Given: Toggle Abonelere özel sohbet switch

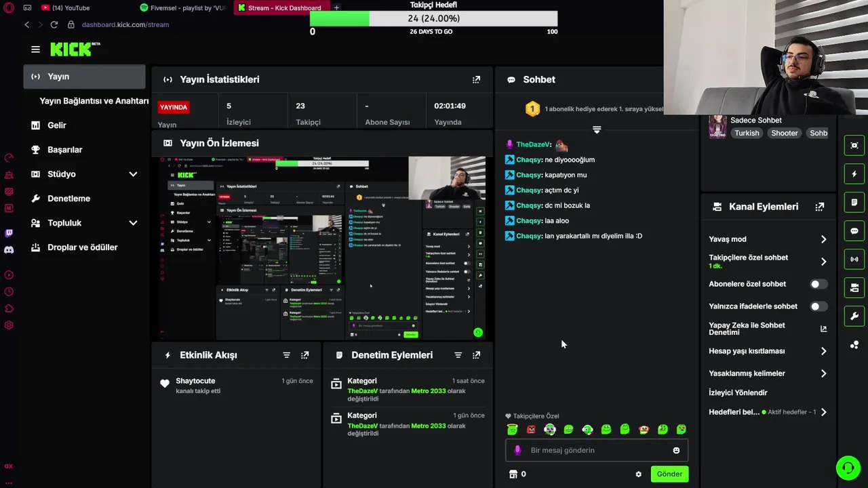Looking at the screenshot, I should point(818,284).
